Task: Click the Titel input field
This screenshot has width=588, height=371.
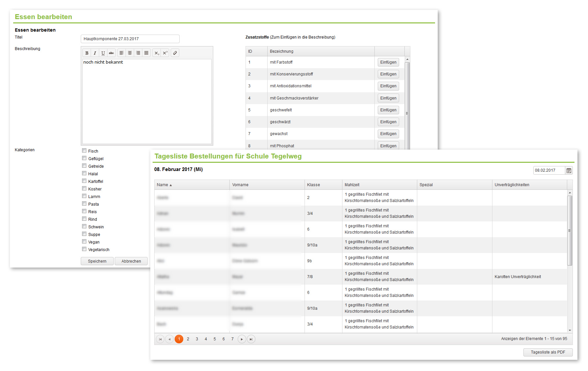Action: pos(130,39)
